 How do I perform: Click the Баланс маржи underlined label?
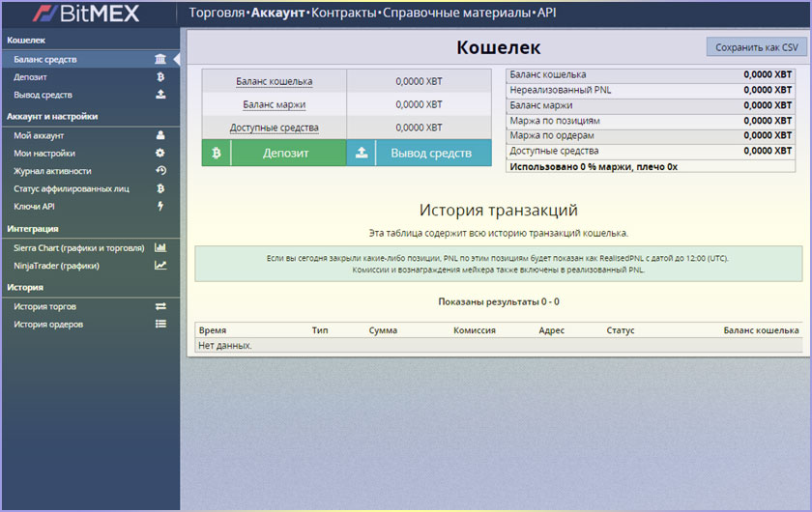pos(274,104)
